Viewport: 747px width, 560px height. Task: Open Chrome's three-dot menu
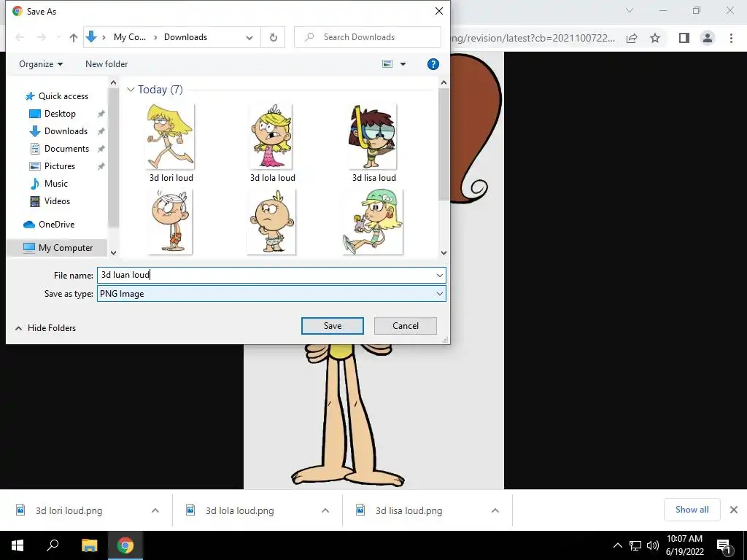(x=731, y=38)
